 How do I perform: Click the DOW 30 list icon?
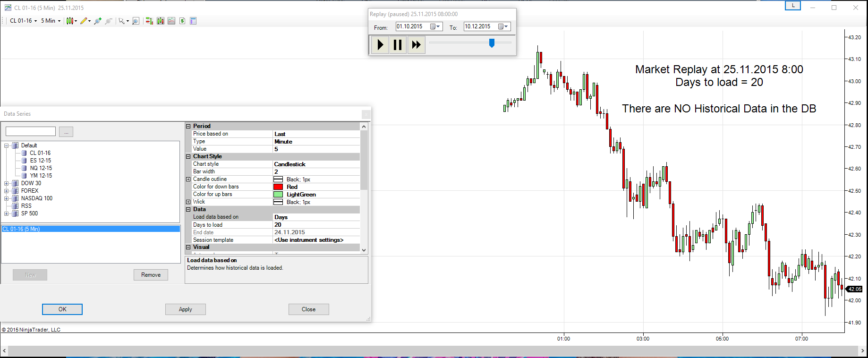(15, 183)
